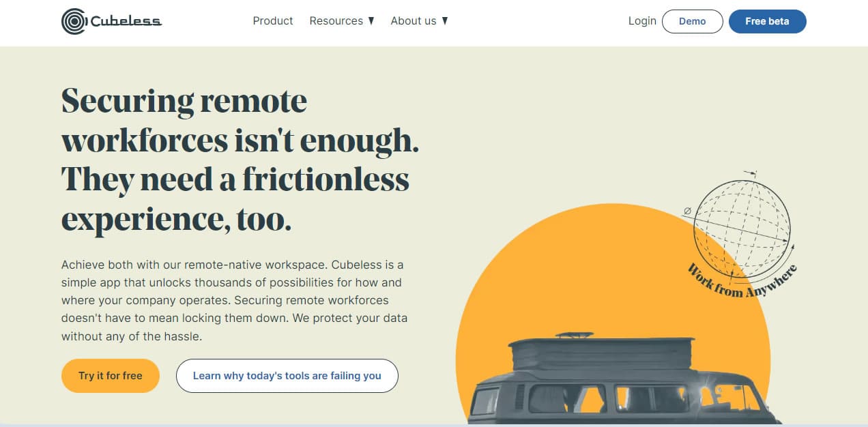Click the 'Work from Anywhere' curved text

[x=742, y=281]
